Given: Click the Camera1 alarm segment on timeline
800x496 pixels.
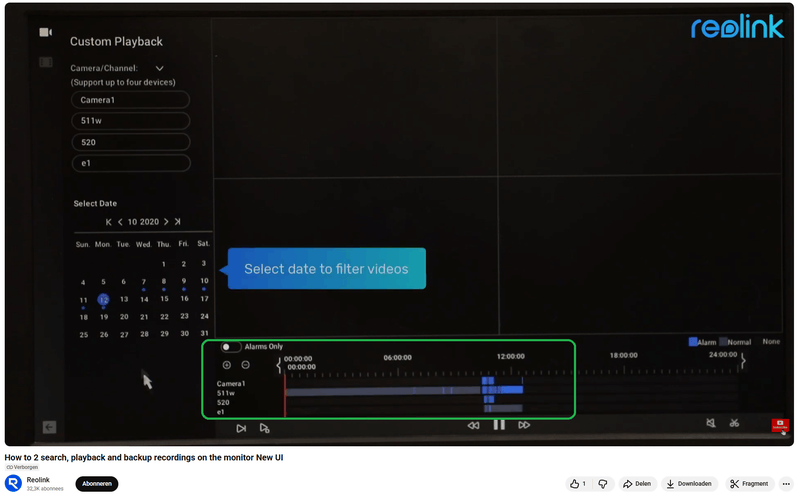Looking at the screenshot, I should [x=488, y=381].
